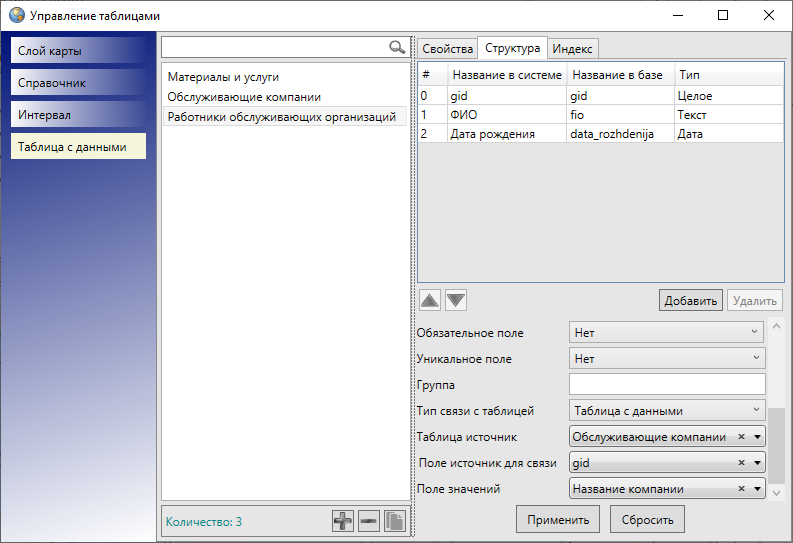Switch to the Индекс tab
This screenshot has width=793, height=543.
pos(572,49)
